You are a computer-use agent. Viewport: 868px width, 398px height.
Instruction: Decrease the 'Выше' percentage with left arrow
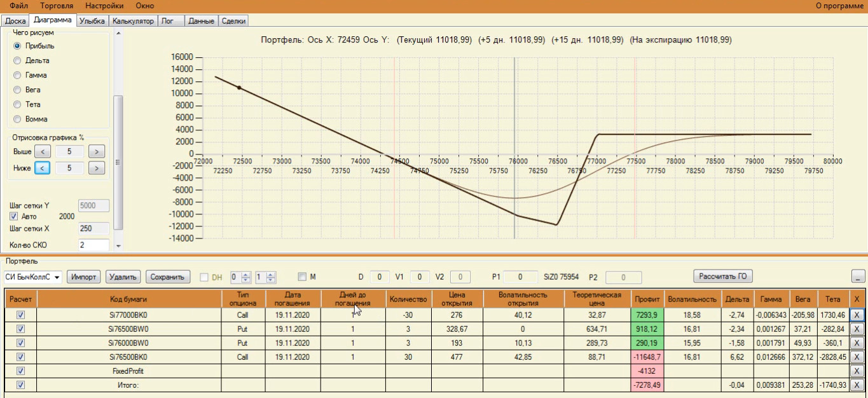(x=42, y=151)
